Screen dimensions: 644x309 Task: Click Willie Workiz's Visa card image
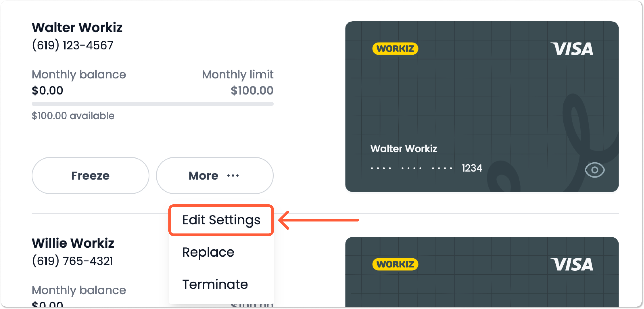pyautogui.click(x=482, y=272)
